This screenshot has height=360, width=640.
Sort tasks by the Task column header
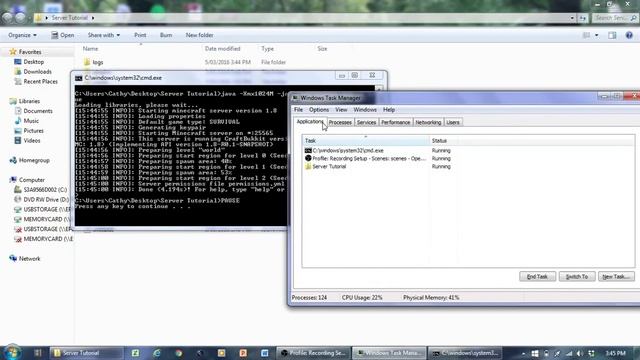point(366,140)
